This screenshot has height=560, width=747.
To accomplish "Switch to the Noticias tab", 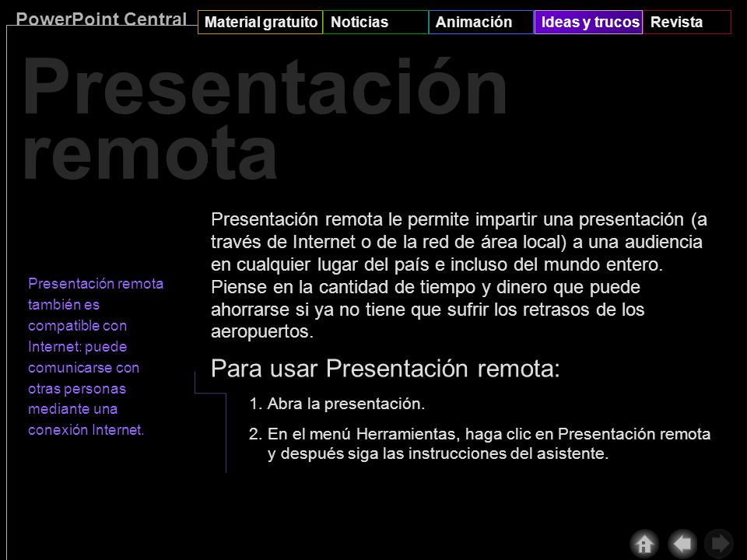I will 375,22.
